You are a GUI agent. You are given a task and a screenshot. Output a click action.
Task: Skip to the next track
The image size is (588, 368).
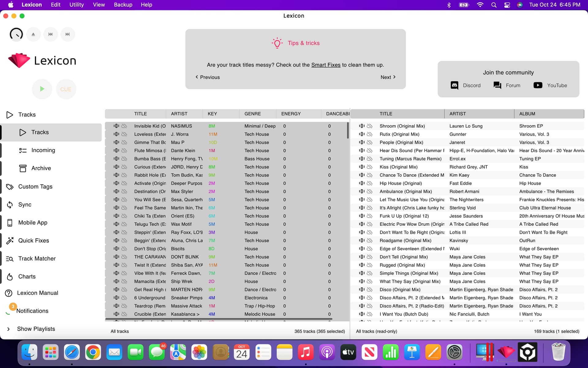click(x=68, y=34)
